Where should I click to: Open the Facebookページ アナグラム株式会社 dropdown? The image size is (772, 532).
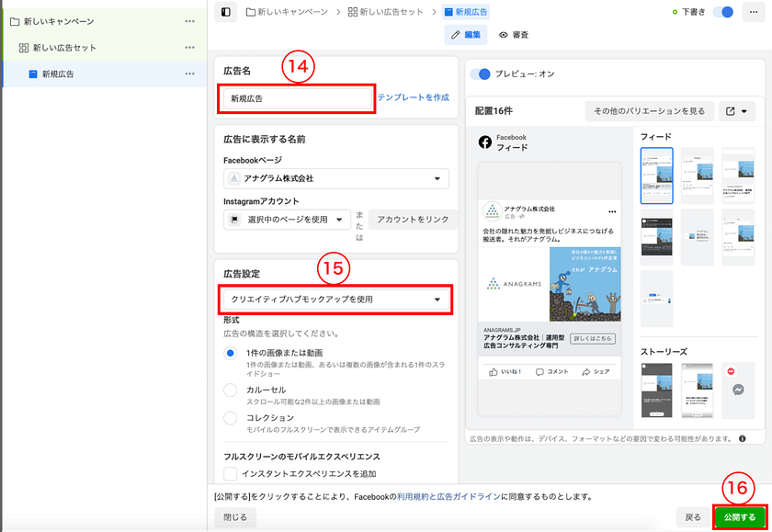pyautogui.click(x=335, y=178)
